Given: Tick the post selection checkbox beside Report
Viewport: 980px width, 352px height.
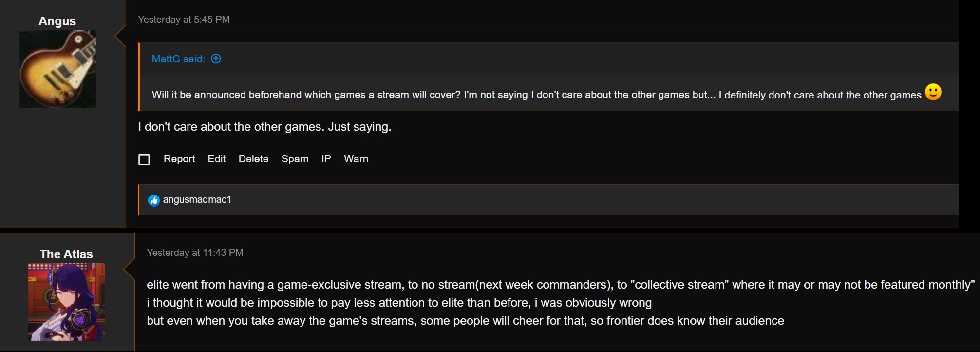Looking at the screenshot, I should pos(144,159).
